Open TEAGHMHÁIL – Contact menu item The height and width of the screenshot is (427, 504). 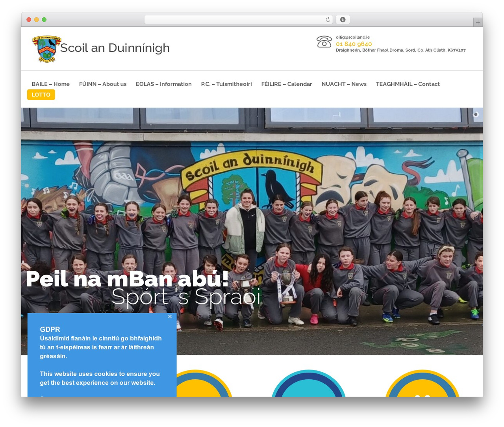(408, 84)
